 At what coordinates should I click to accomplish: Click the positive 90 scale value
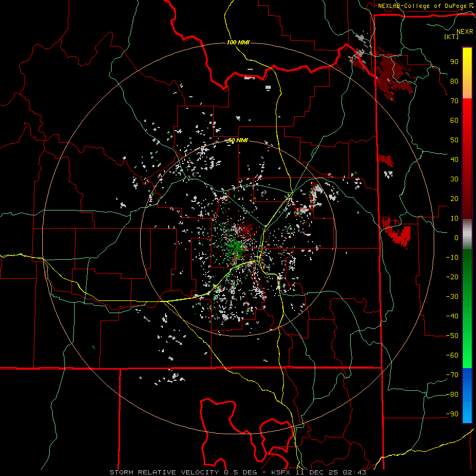pyautogui.click(x=454, y=62)
